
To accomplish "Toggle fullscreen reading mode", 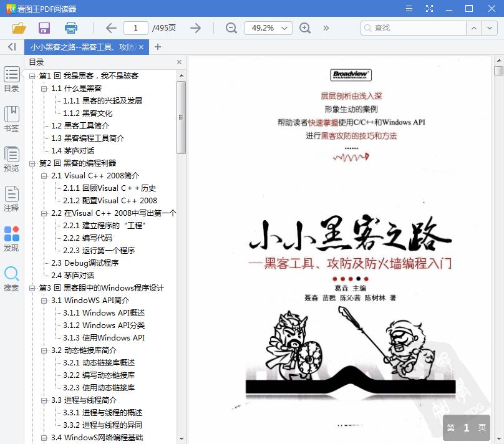I will [430, 8].
